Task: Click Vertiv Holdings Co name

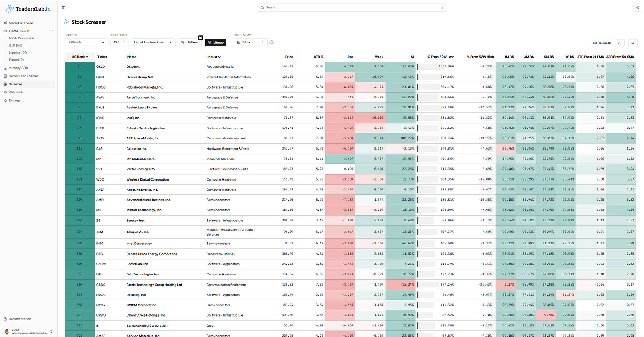Action: tap(141, 169)
